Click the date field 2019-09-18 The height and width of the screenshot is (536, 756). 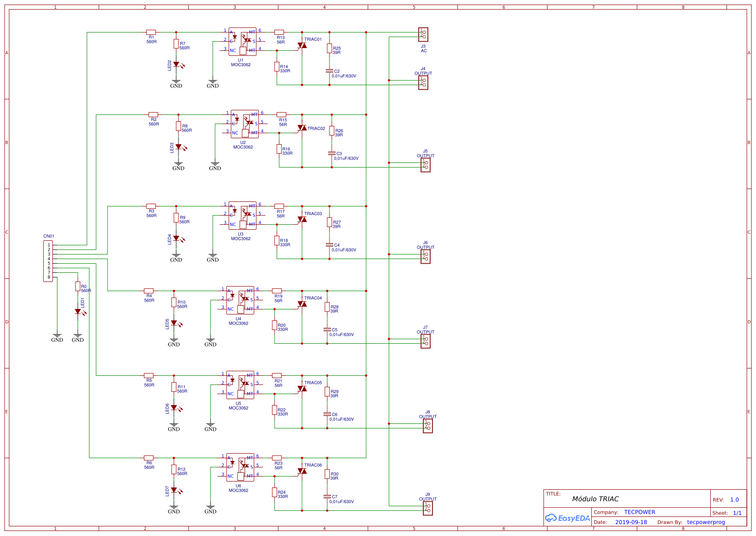click(632, 522)
